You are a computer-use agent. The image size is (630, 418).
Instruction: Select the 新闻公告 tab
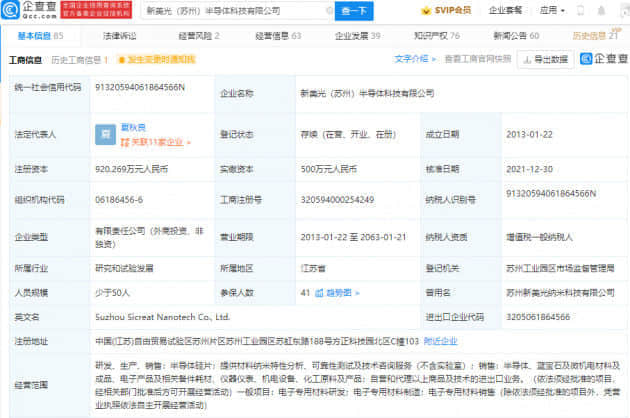(516, 36)
